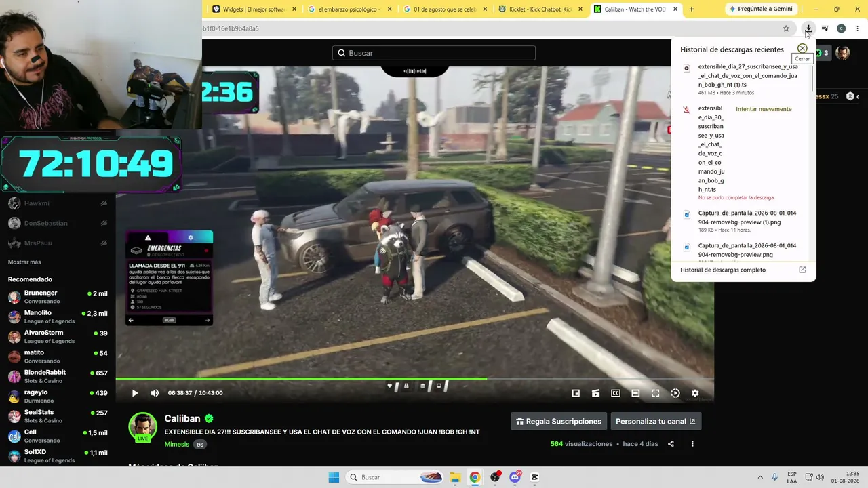Click the Chrome downloads toolbar icon
Image resolution: width=868 pixels, height=488 pixels.
tap(808, 28)
